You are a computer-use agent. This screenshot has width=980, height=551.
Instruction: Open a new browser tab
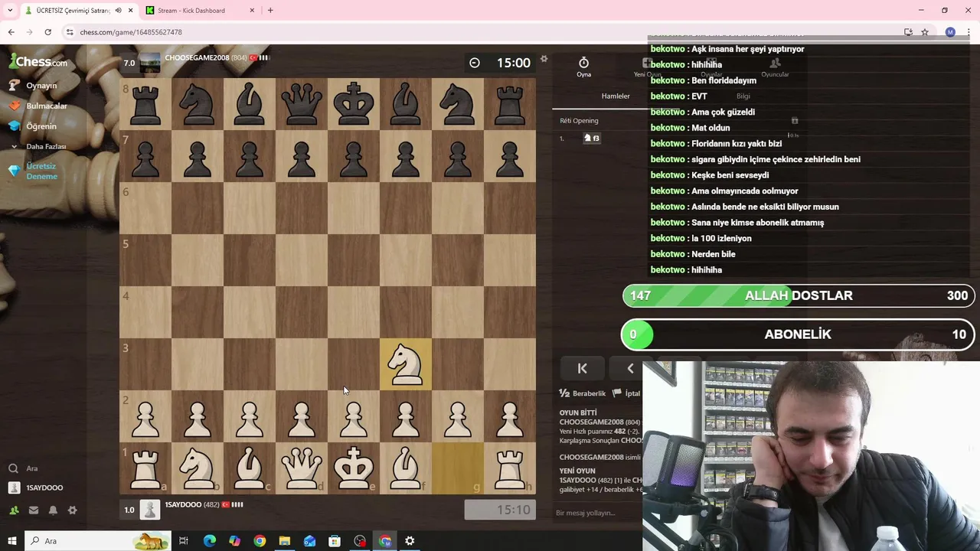(270, 10)
